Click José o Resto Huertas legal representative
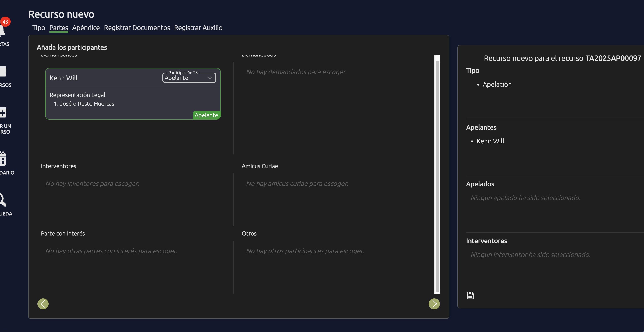The width and height of the screenshot is (644, 332). coord(87,104)
